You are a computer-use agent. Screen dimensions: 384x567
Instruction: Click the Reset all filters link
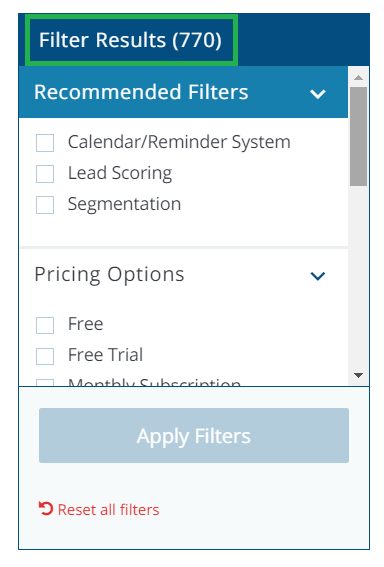108,510
